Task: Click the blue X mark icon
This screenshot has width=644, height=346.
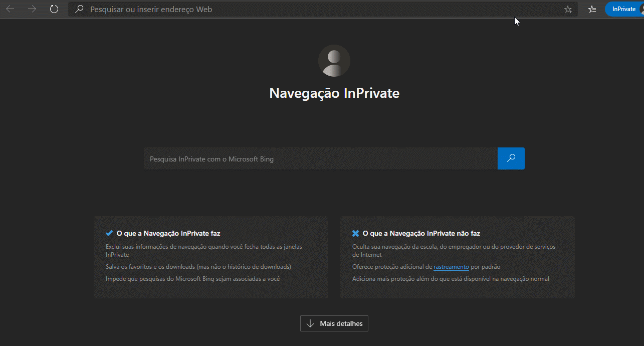Action: 356,233
